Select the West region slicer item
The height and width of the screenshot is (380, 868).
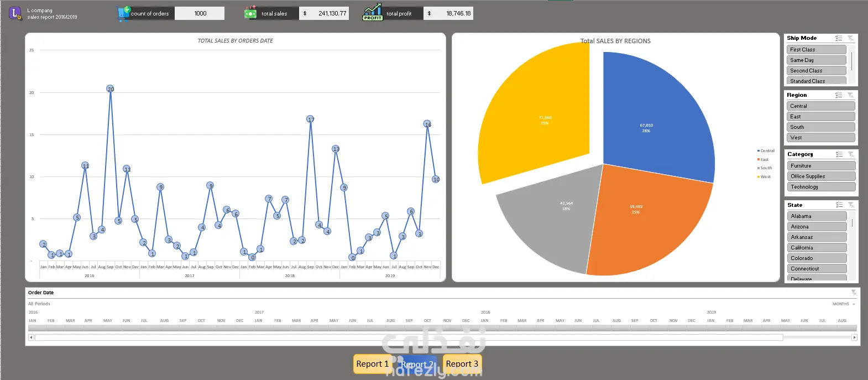[821, 138]
